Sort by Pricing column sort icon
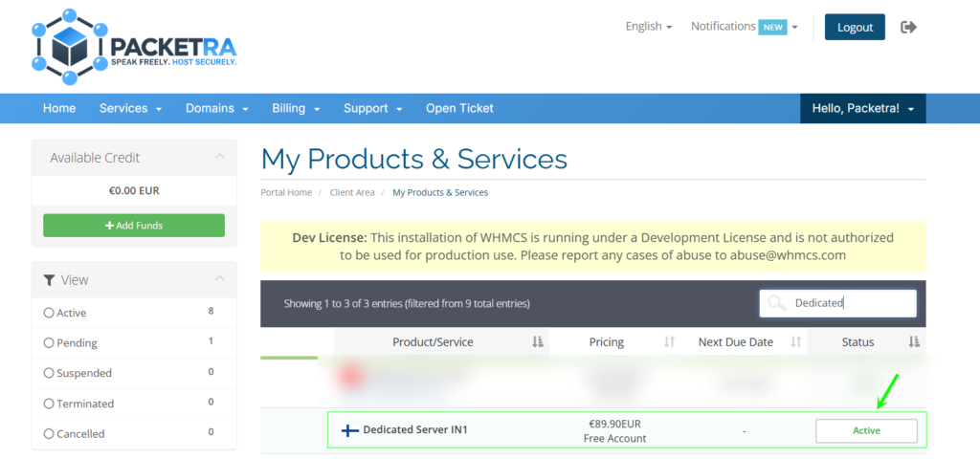 tap(669, 341)
